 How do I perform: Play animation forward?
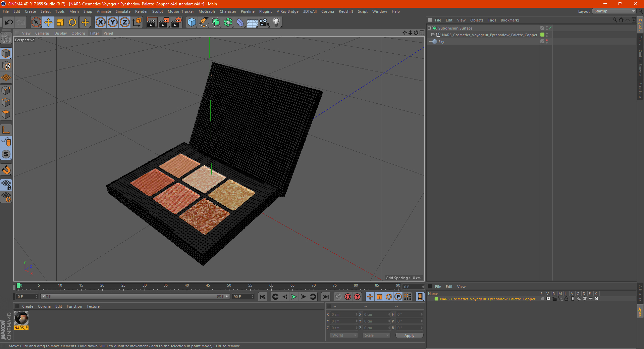pyautogui.click(x=294, y=297)
